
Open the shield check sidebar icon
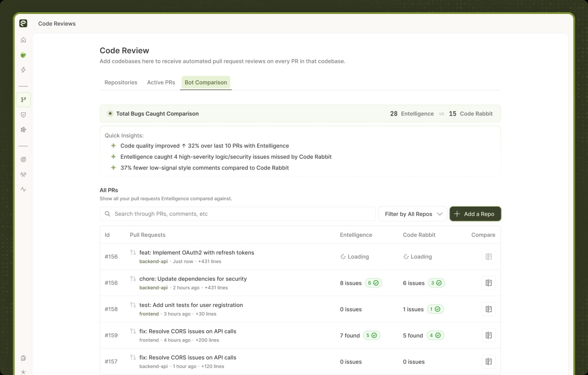coord(24,115)
